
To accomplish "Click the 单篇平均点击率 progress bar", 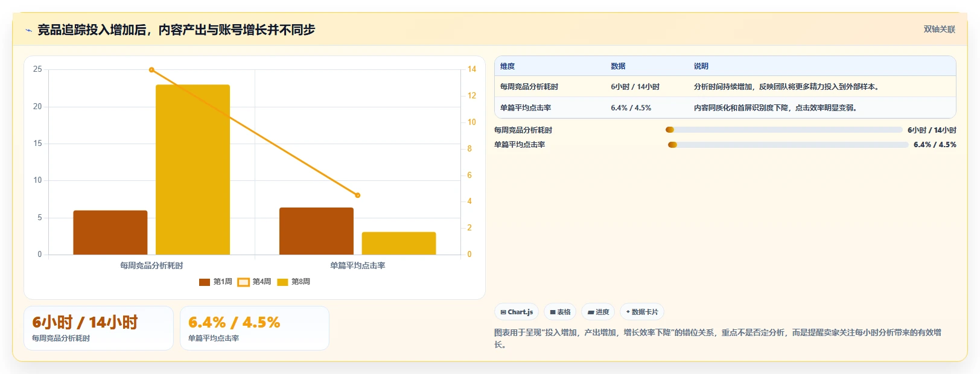I will (x=788, y=145).
